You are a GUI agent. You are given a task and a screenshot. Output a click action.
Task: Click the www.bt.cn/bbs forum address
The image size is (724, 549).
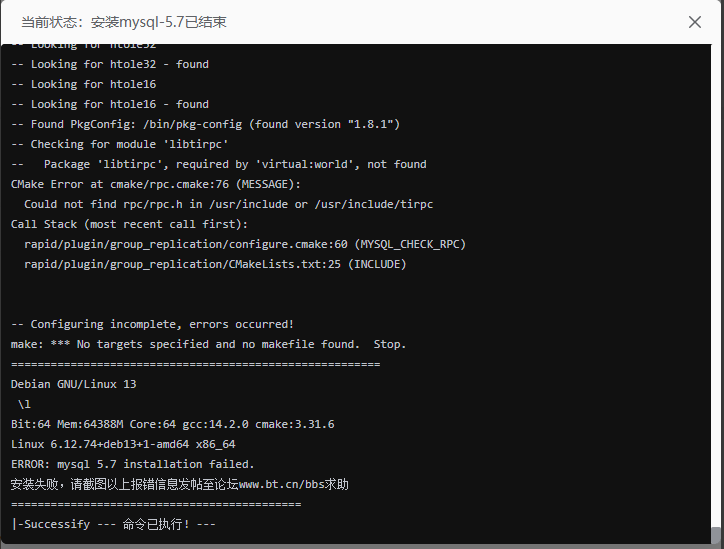(x=294, y=484)
